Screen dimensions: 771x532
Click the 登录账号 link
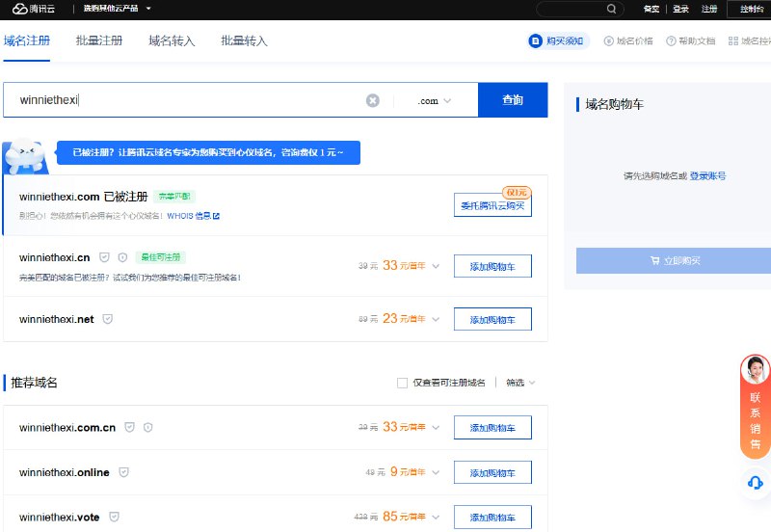707,176
